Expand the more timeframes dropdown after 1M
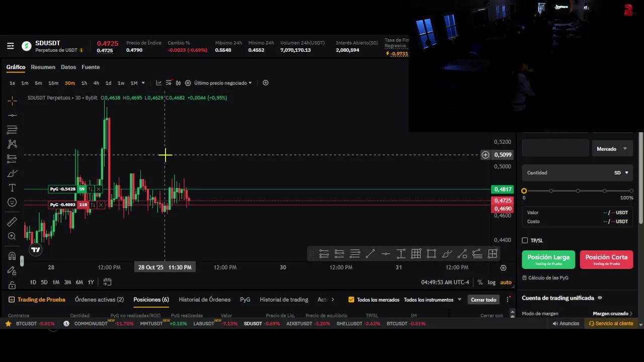The height and width of the screenshot is (362, 644). (x=143, y=83)
